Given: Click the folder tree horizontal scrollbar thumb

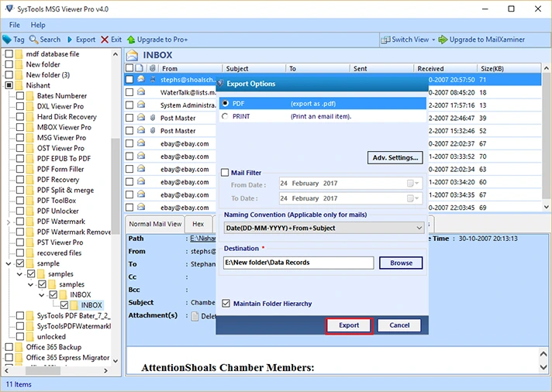Looking at the screenshot, I should point(43,370).
